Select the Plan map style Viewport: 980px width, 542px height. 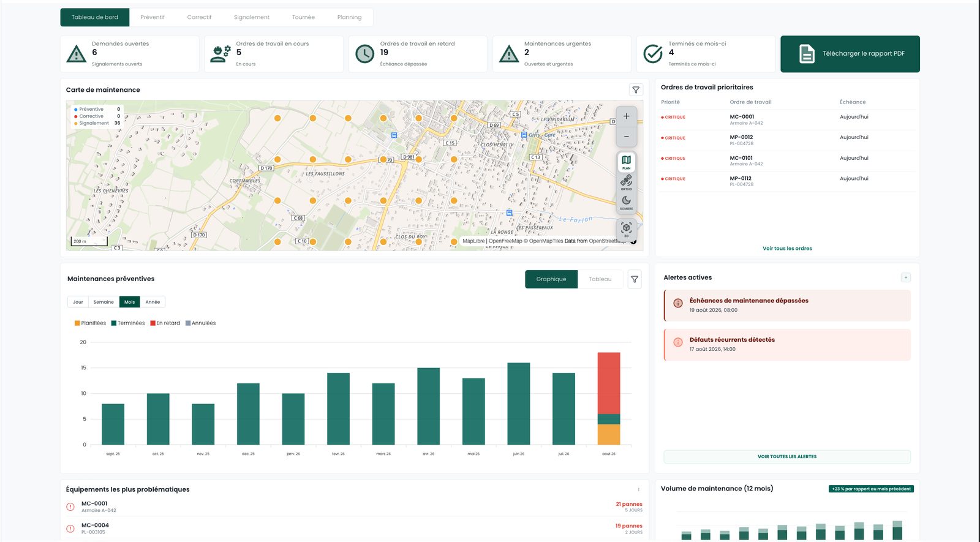click(626, 162)
